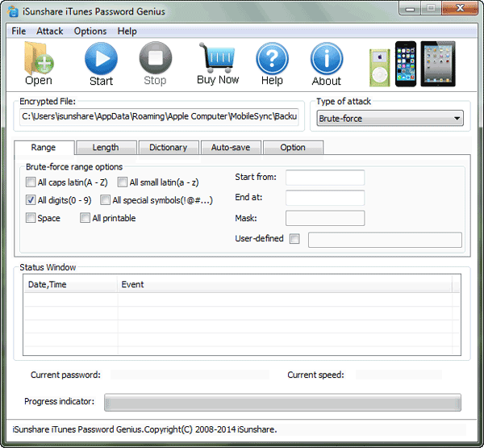This screenshot has height=448, width=484.
Task: Click the Encrypted File path field
Action: coord(160,116)
